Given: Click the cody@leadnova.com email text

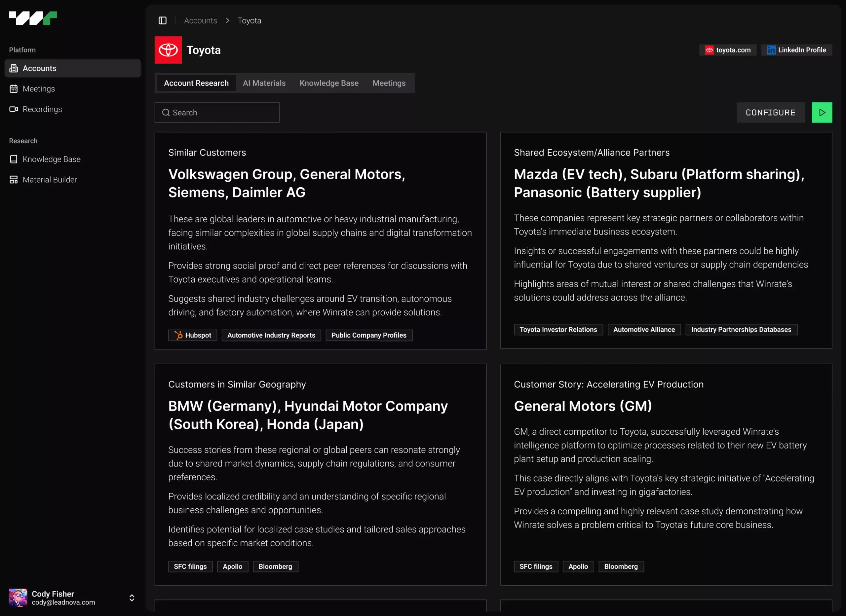Looking at the screenshot, I should pyautogui.click(x=63, y=602).
